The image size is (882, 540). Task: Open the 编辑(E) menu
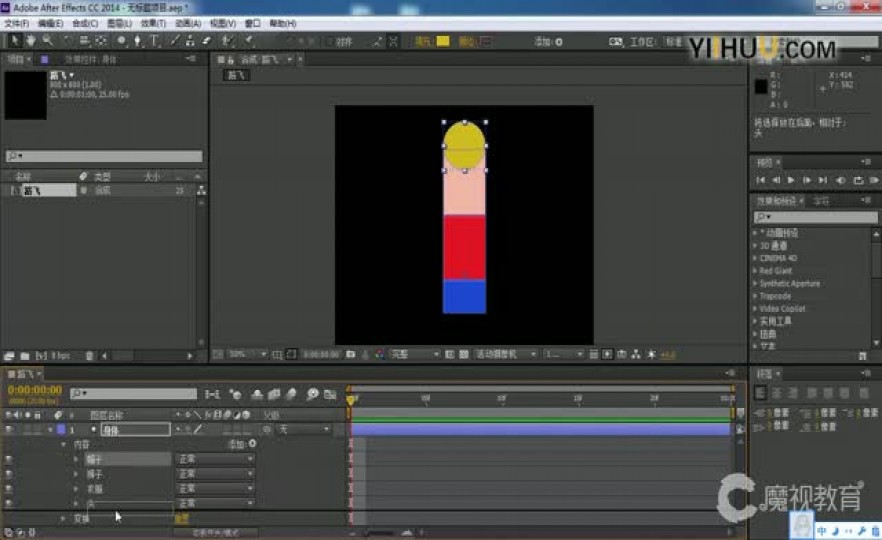50,23
